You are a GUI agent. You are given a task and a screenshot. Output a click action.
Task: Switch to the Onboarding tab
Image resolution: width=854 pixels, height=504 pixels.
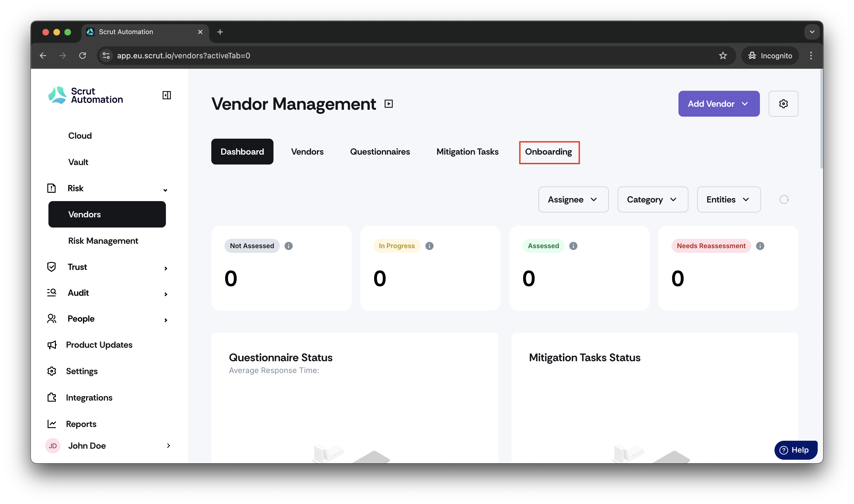[548, 152]
